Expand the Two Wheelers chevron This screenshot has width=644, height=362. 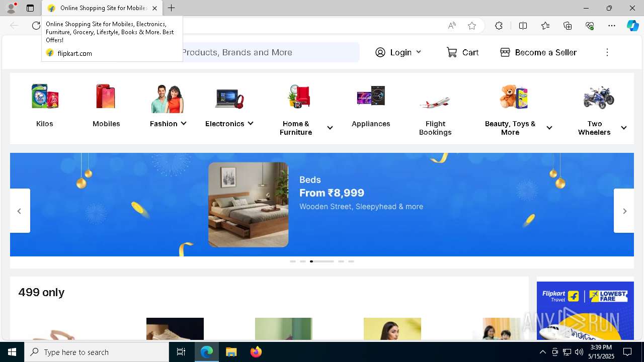[624, 128]
